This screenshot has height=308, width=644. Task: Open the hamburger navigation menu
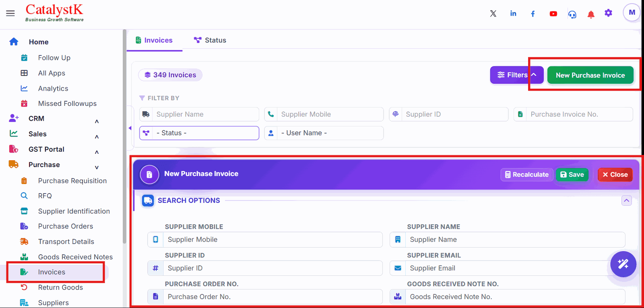10,13
